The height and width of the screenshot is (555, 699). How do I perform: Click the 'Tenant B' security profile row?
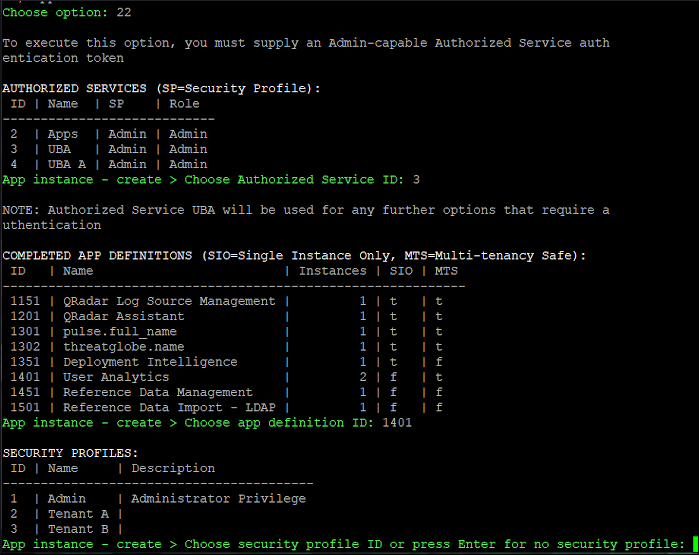pyautogui.click(x=66, y=529)
